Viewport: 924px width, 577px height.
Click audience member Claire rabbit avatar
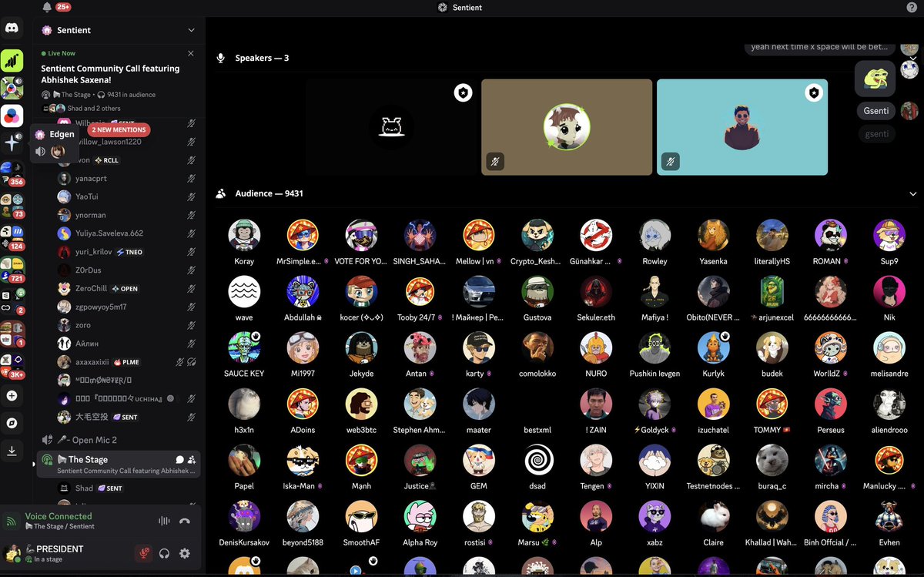714,516
